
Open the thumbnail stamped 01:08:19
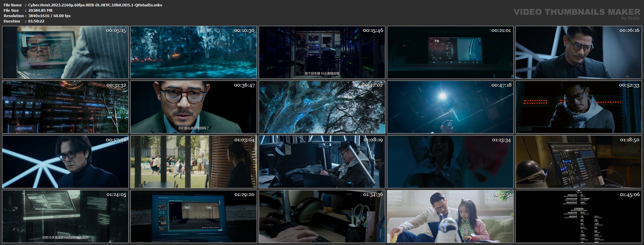point(322,162)
